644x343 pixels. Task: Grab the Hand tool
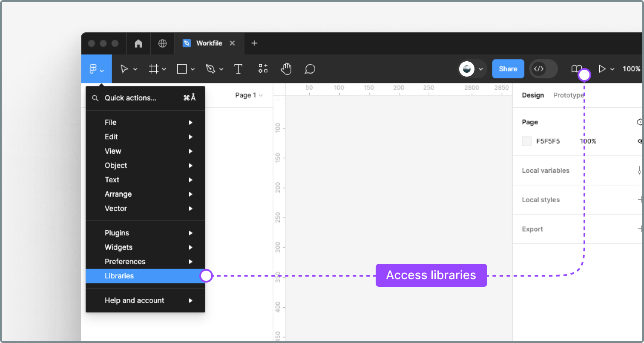(286, 69)
